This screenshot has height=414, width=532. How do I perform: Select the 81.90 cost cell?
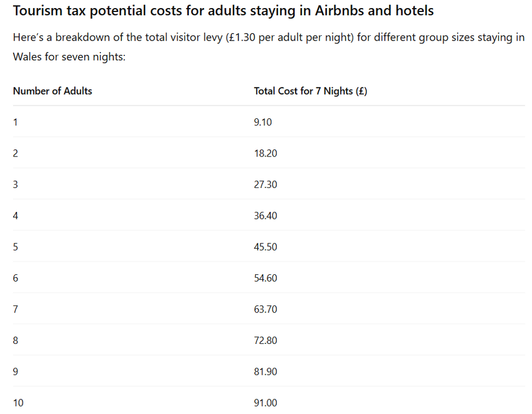point(265,372)
